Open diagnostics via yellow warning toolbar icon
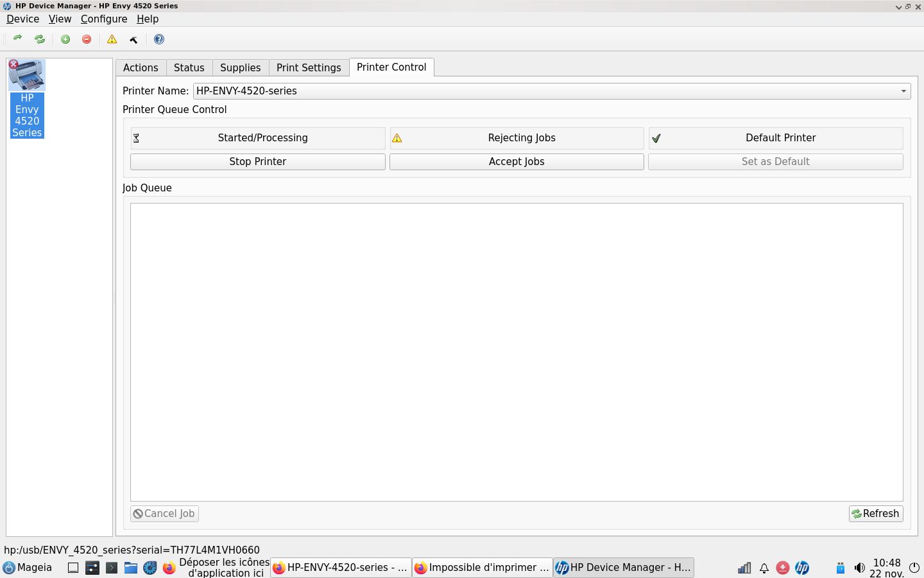The image size is (924, 578). pos(112,39)
